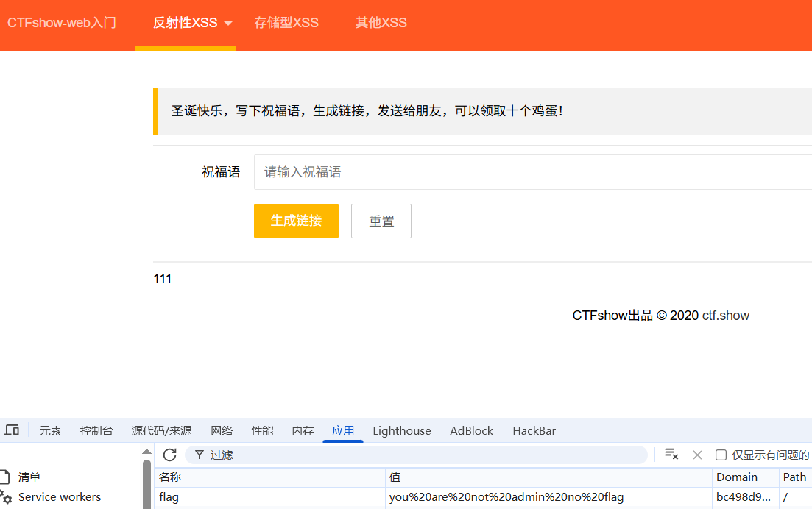Click the sidebar scrollbar up arrow
The height and width of the screenshot is (509, 812).
coord(147,452)
